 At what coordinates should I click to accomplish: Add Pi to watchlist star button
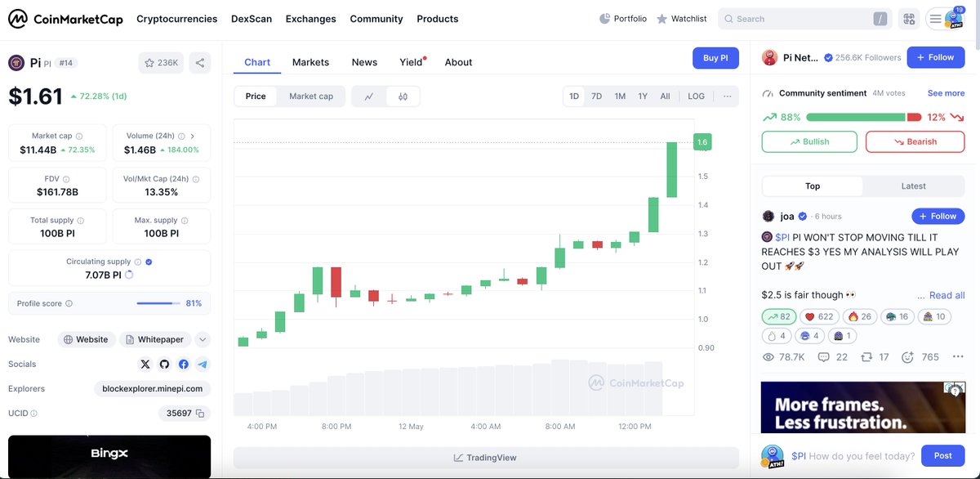pos(161,62)
